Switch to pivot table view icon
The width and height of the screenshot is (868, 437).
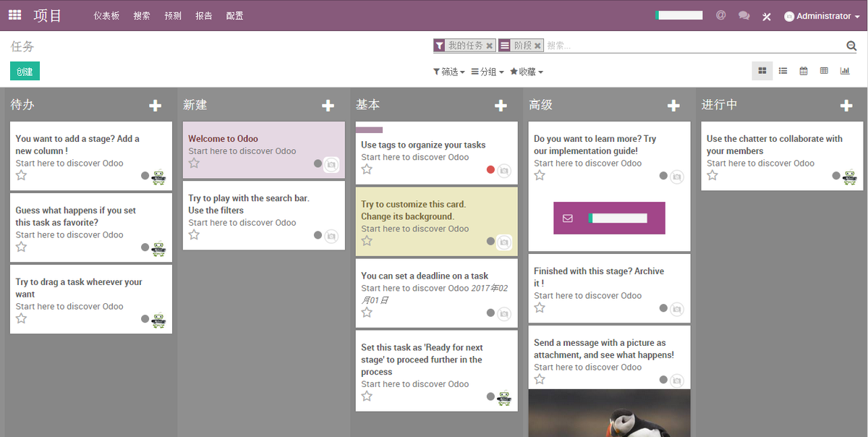click(x=824, y=71)
